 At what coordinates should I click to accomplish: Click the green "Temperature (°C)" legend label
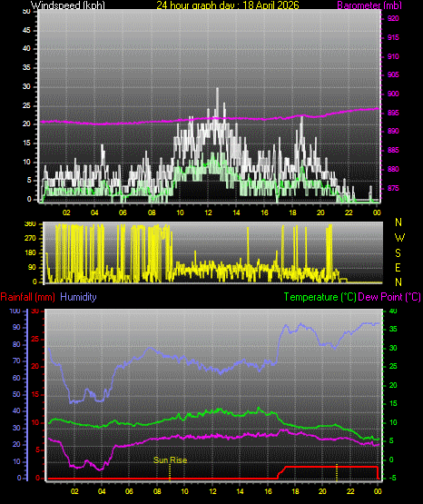click(320, 297)
